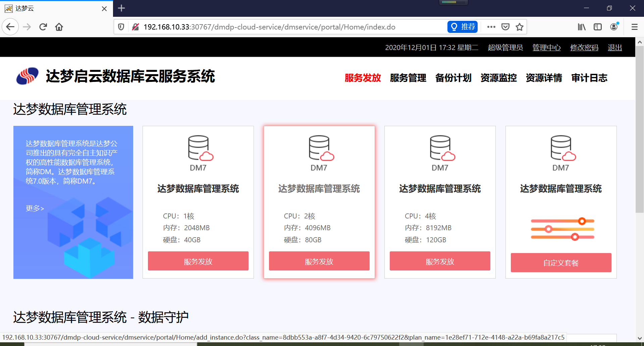This screenshot has width=644, height=346.
Task: Select the 达梦云 browser tab
Action: coord(56,8)
